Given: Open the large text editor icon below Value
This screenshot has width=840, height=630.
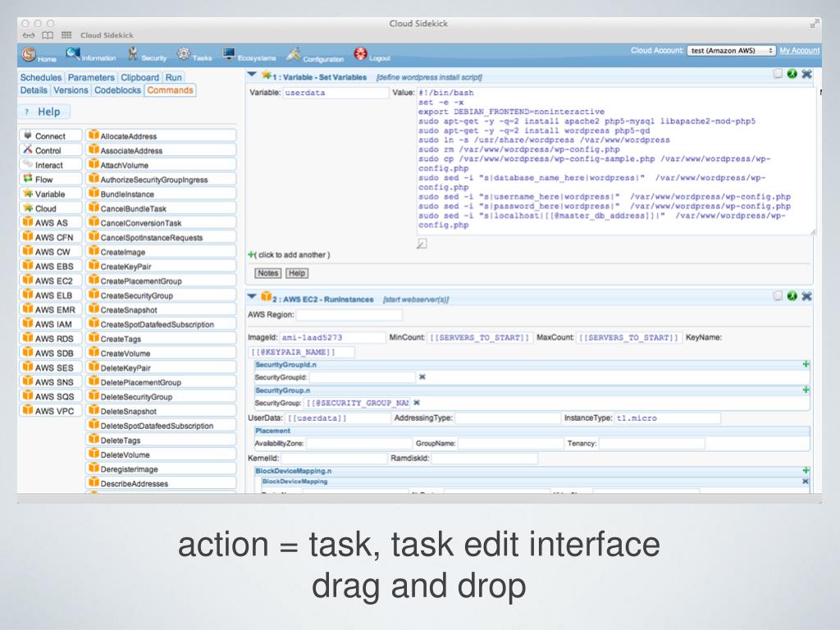Looking at the screenshot, I should pos(422,244).
